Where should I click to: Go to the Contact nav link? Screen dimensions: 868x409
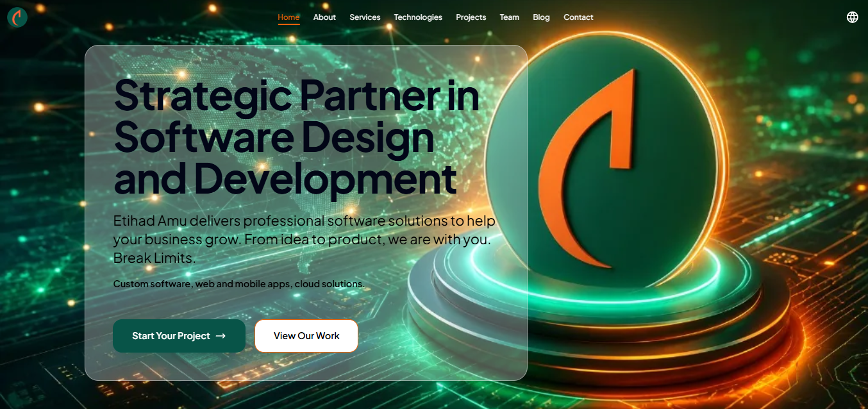pyautogui.click(x=578, y=17)
